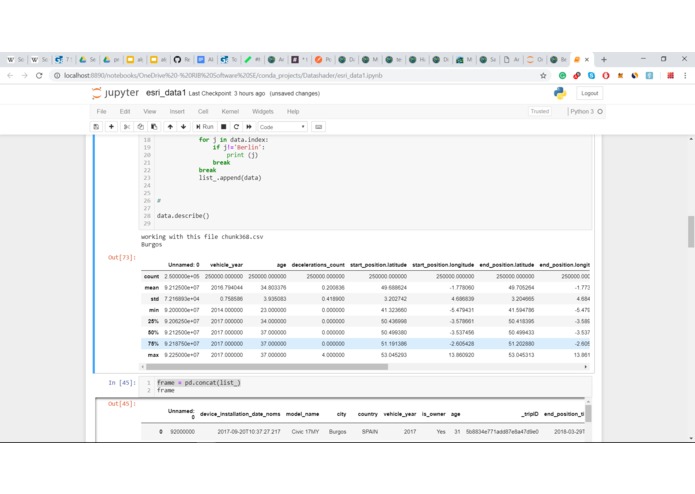Click the Python logo icon
Viewport: 695px width, 494px height.
[560, 93]
